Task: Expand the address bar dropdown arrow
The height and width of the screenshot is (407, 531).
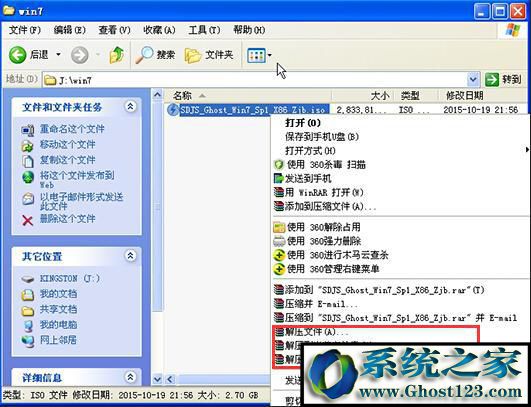Action: coord(473,80)
